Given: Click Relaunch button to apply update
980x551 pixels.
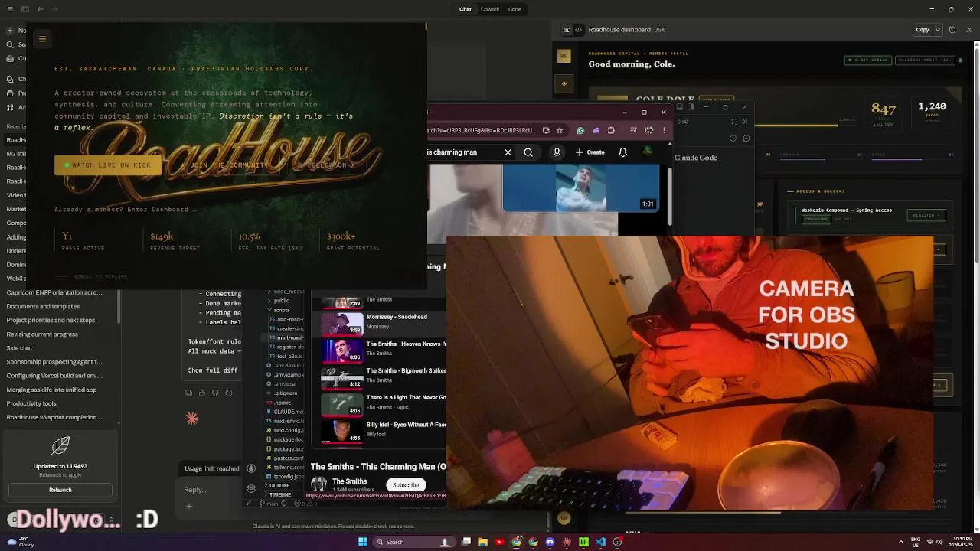Looking at the screenshot, I should [x=60, y=490].
